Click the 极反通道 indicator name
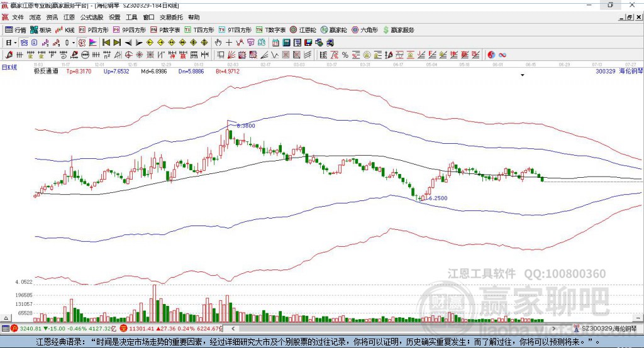Viewport: 644px width, 348px height. [x=46, y=71]
